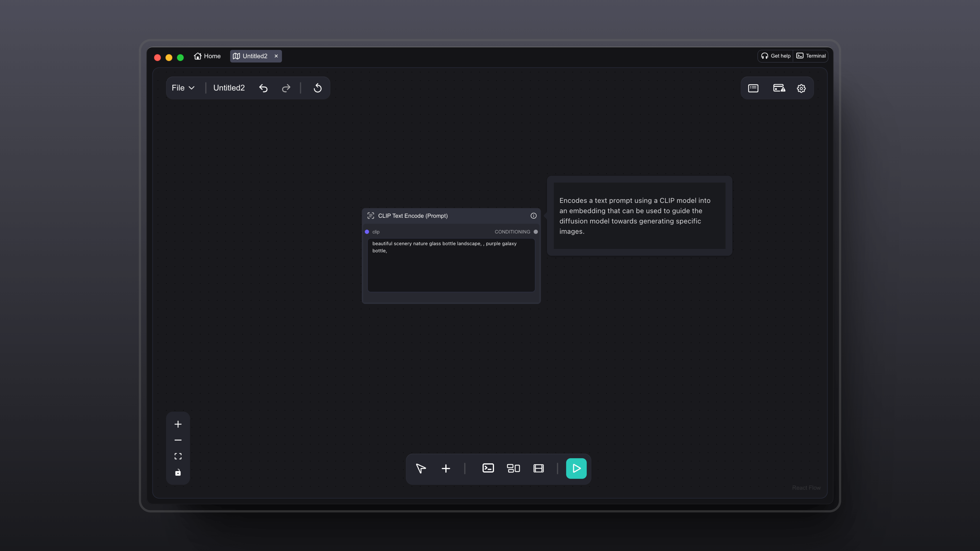The image size is (980, 551).
Task: Click the CONDITIONING output port dot
Action: click(536, 232)
